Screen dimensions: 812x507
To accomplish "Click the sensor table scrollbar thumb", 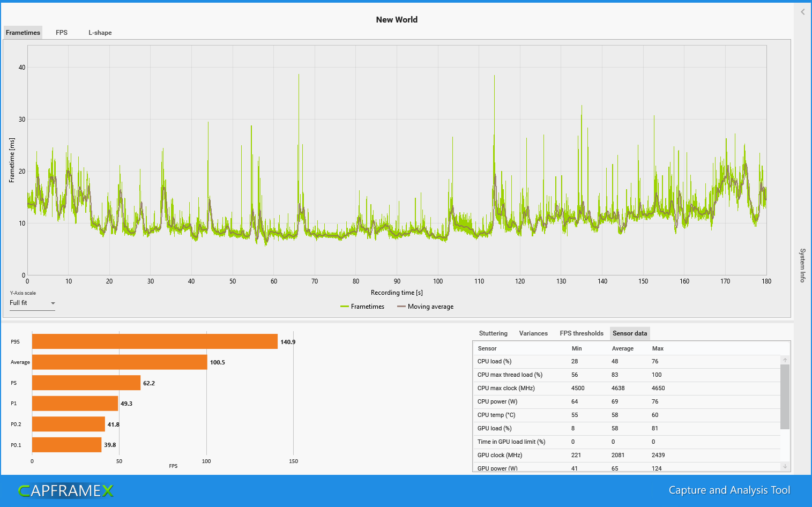I will (785, 397).
